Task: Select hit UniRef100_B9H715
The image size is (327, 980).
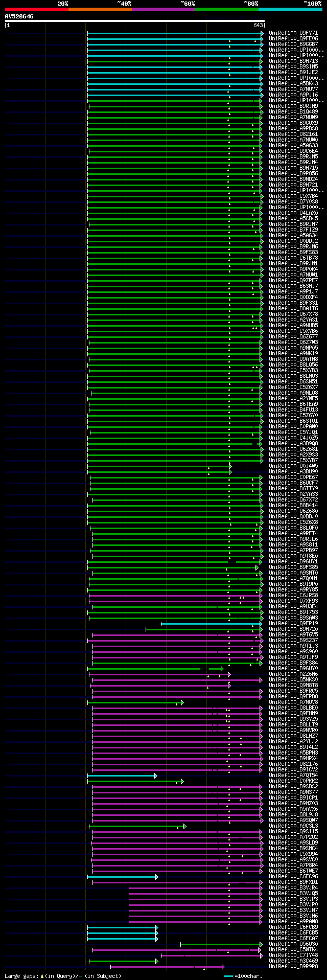Action: point(293,168)
